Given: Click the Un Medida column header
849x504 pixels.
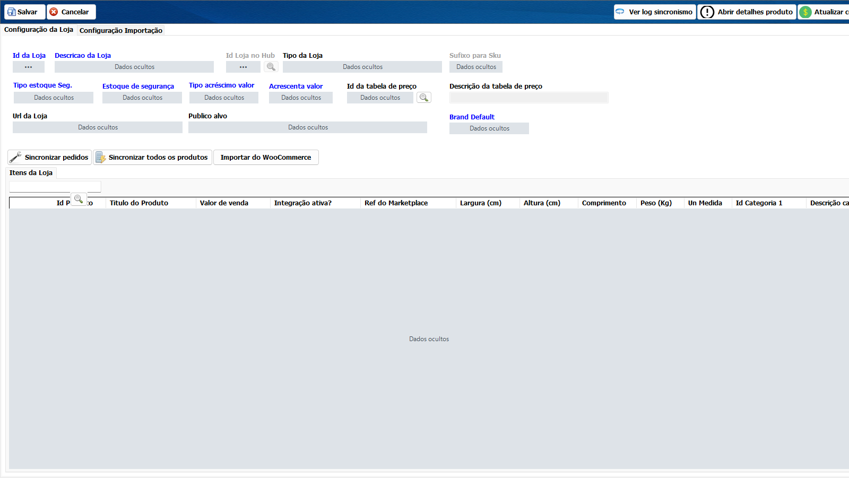Looking at the screenshot, I should click(708, 203).
